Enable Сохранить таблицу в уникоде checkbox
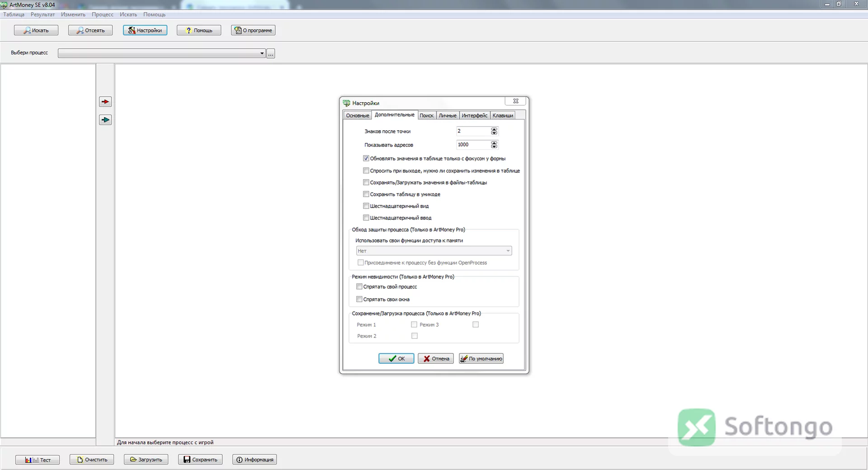868x470 pixels. [x=366, y=194]
